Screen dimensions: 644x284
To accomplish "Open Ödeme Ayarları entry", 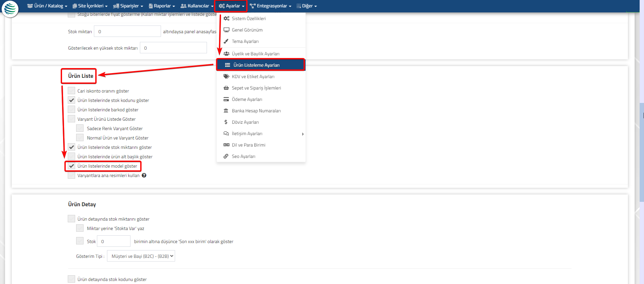I will pos(261,99).
